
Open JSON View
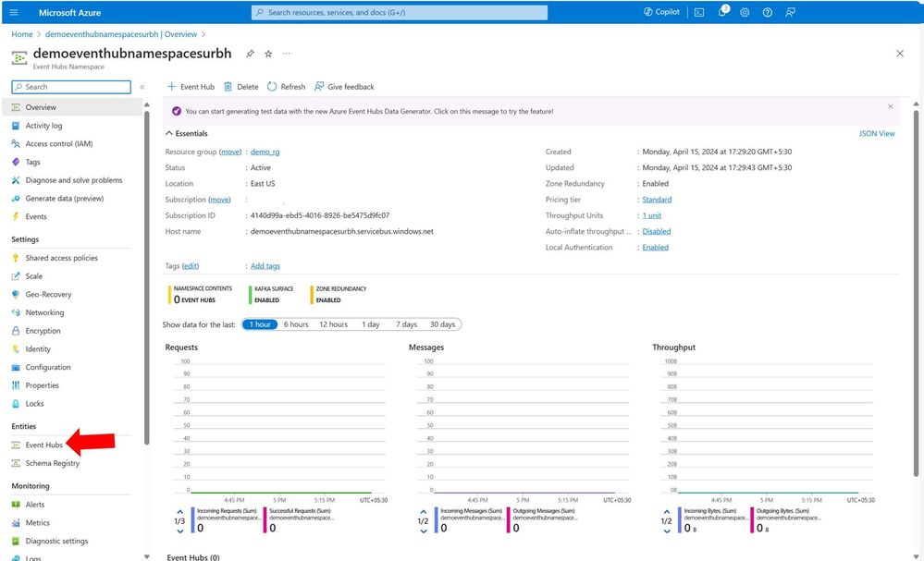tap(877, 134)
